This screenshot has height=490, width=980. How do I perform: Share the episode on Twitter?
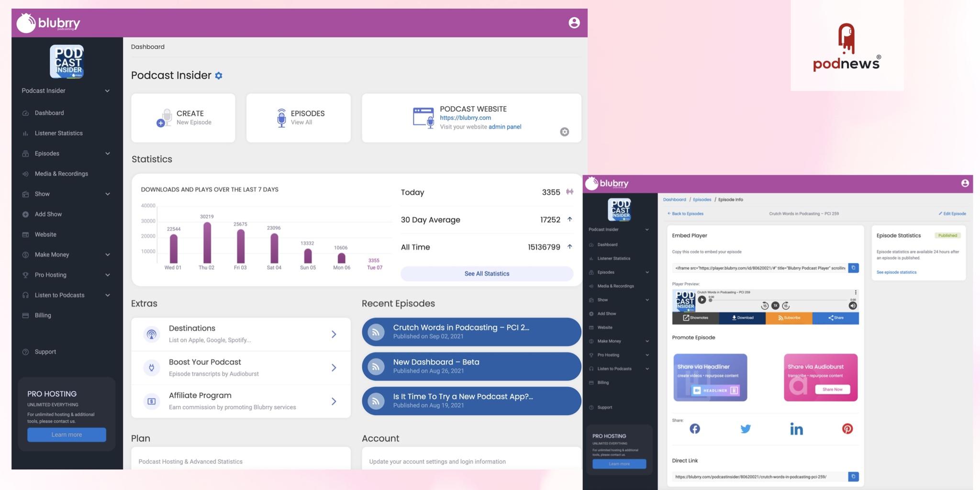pyautogui.click(x=746, y=429)
